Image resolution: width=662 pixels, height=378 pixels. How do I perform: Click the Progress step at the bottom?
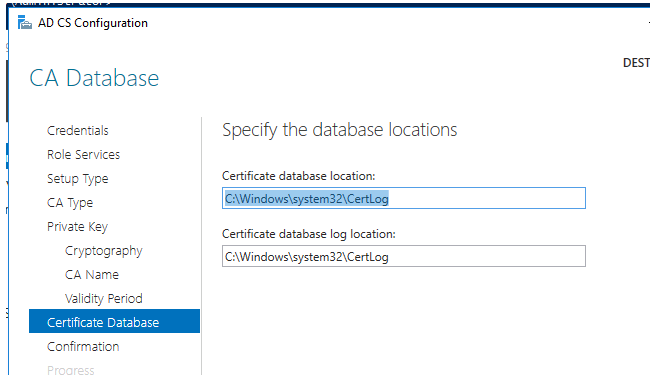point(71,370)
